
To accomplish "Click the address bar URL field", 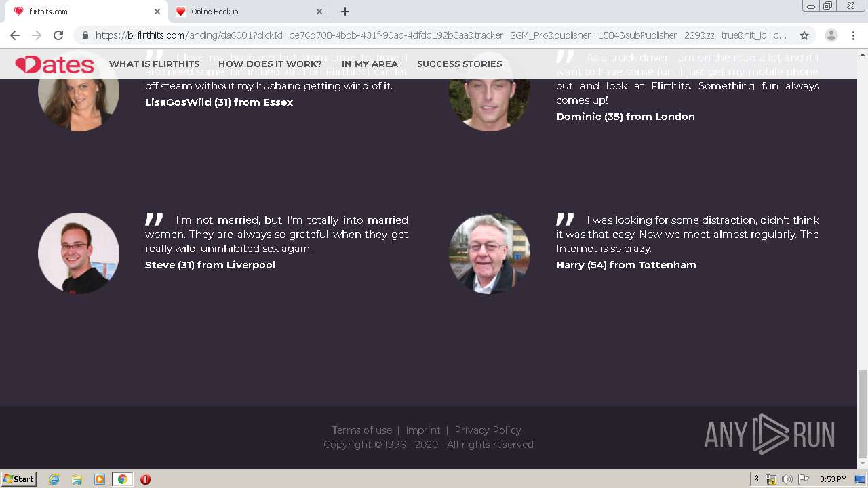I will pos(441,35).
